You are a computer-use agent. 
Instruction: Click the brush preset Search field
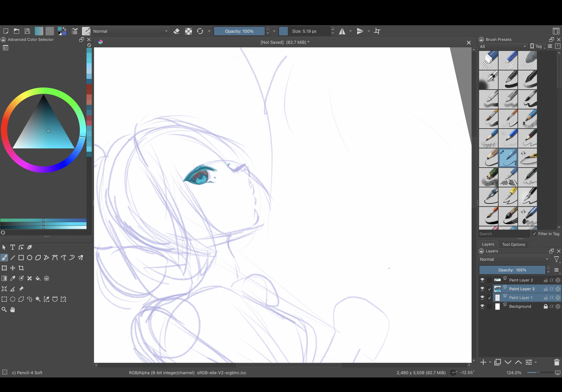504,234
